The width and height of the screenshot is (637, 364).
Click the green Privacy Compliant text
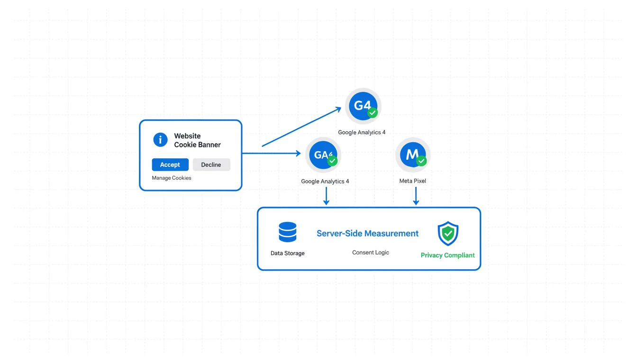coord(447,255)
